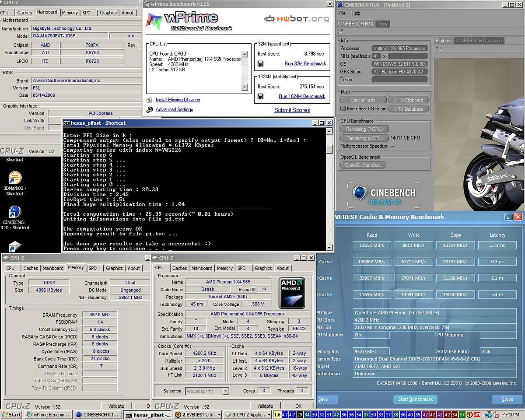The image size is (525, 420).
Task: Click the CINEBENCH R10 title bar icon
Action: click(339, 4)
